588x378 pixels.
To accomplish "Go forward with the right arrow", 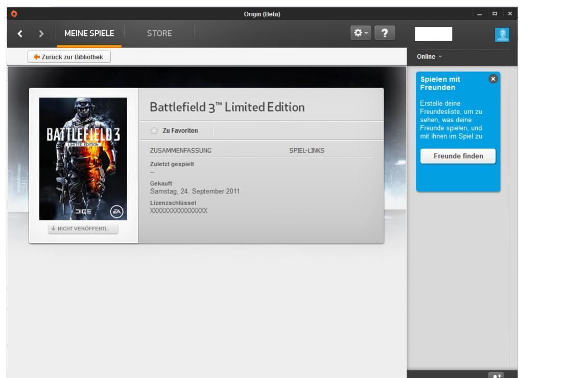I will (x=41, y=34).
